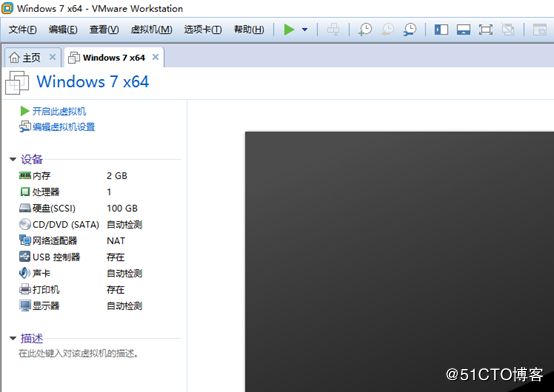Click the USB 控制器 icon
This screenshot has width=554, height=392.
click(x=25, y=257)
